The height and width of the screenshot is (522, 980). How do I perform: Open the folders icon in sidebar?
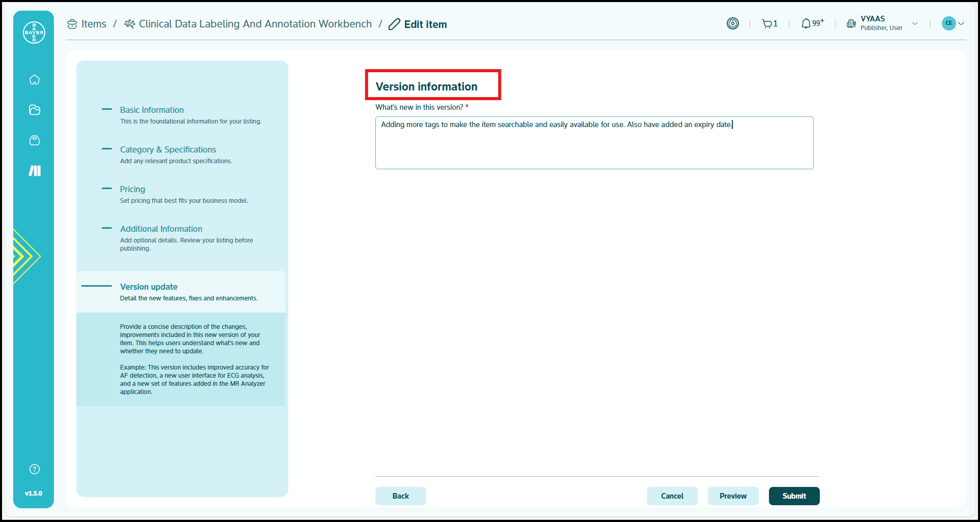click(35, 110)
